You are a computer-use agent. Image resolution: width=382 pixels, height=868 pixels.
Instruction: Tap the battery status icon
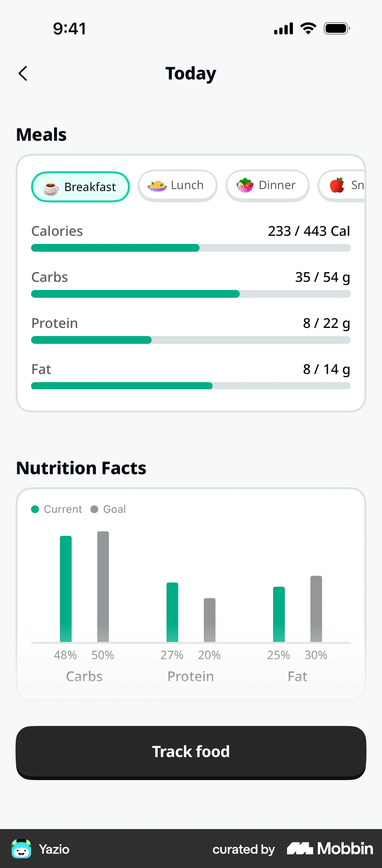(337, 29)
